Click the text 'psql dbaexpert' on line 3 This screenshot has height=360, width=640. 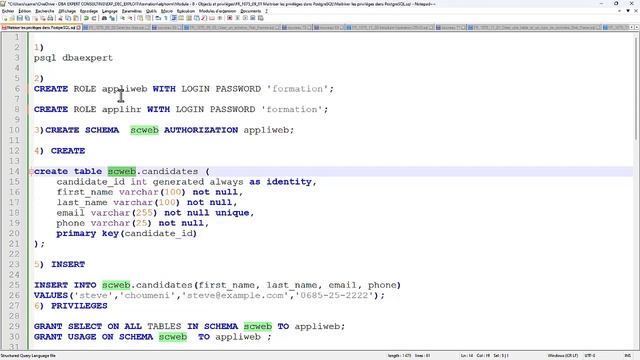point(73,58)
